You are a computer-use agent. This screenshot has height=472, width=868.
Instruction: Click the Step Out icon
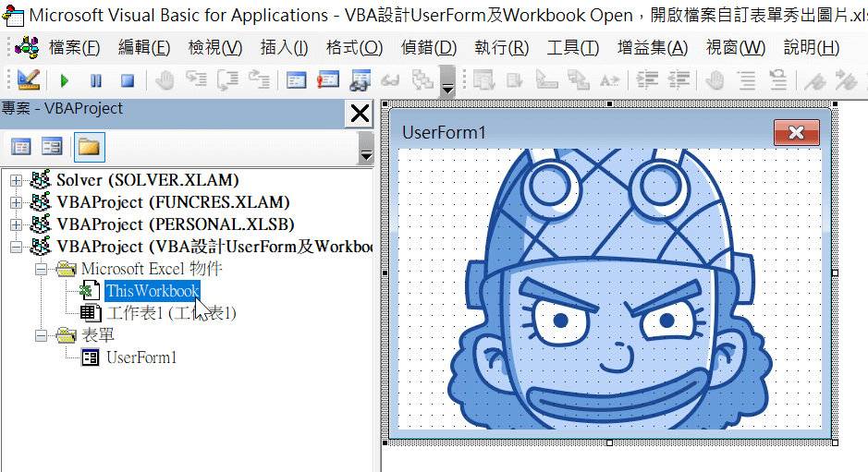[x=259, y=80]
